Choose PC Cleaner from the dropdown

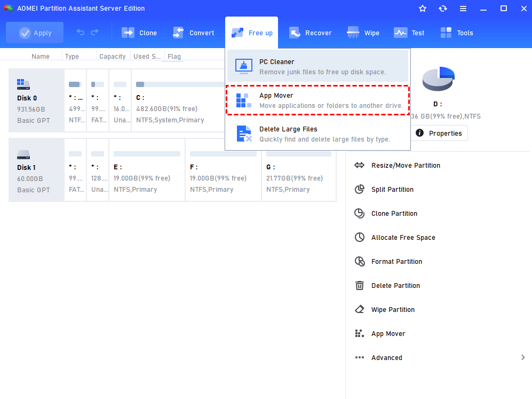click(x=317, y=67)
